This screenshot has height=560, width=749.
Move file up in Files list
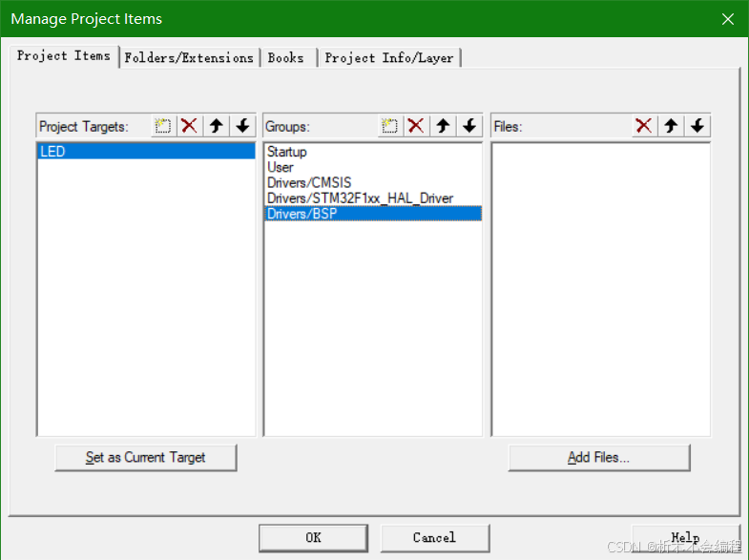[671, 126]
